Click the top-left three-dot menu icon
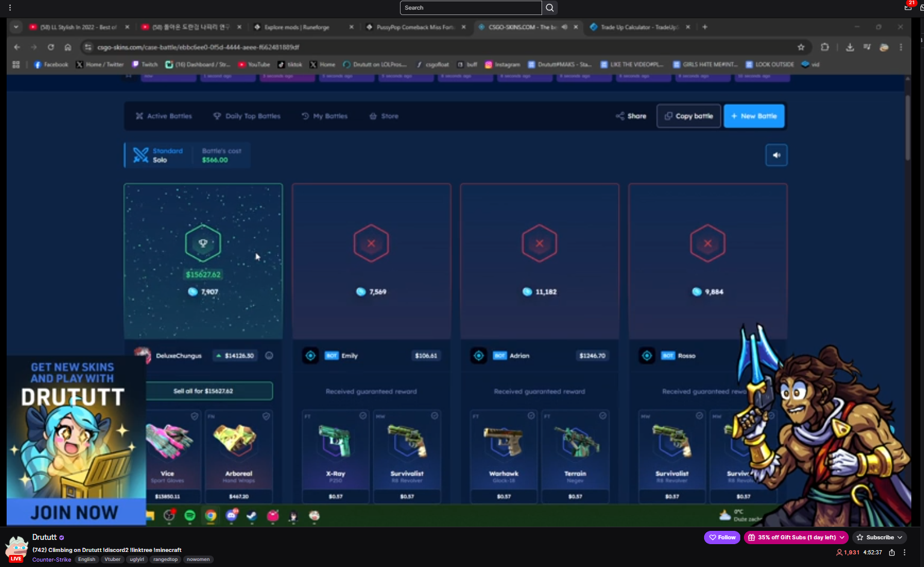This screenshot has height=567, width=924. click(x=10, y=8)
